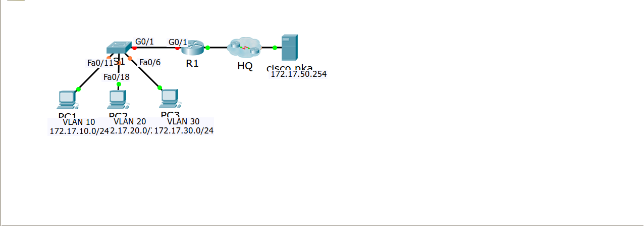
Task: Click the green link light at PC1
Action: coord(78,89)
